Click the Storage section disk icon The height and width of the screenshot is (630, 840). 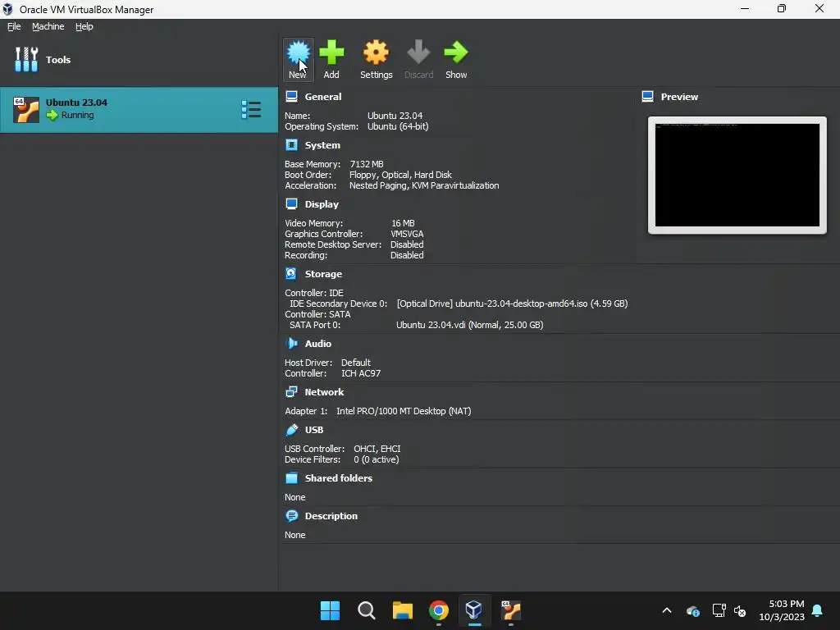click(x=291, y=274)
